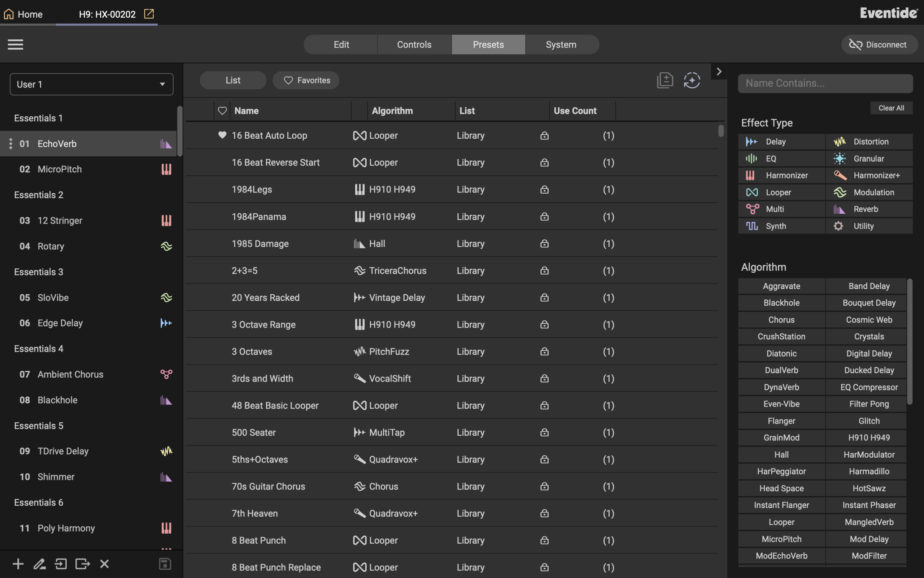Toggle the Distortion effect type filter
Image resolution: width=924 pixels, height=578 pixels.
pyautogui.click(x=869, y=142)
